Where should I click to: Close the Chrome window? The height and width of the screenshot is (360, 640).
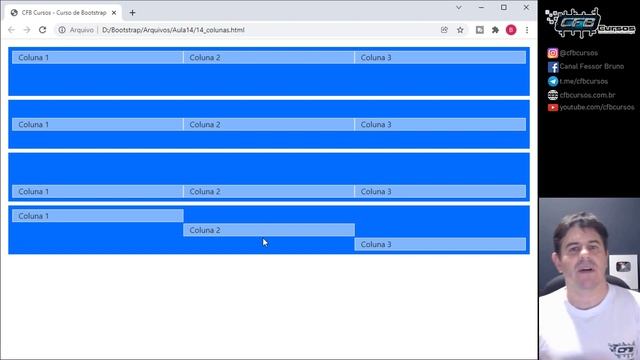click(x=526, y=7)
